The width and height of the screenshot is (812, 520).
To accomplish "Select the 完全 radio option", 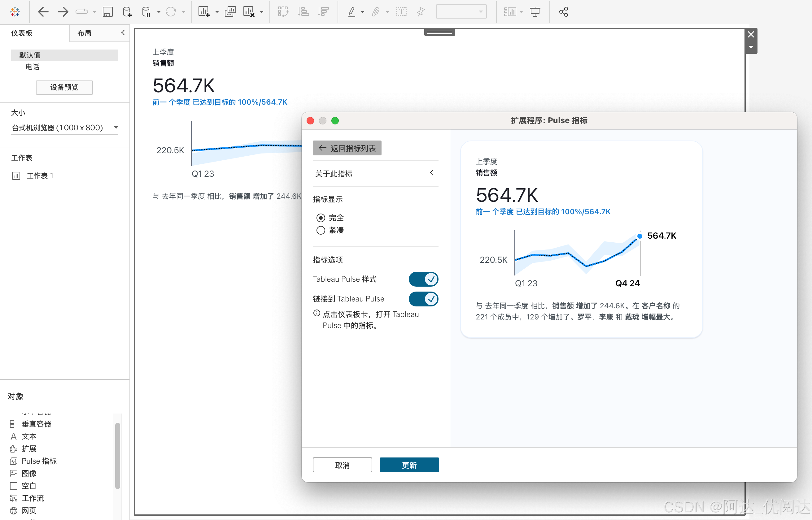I will click(x=321, y=218).
